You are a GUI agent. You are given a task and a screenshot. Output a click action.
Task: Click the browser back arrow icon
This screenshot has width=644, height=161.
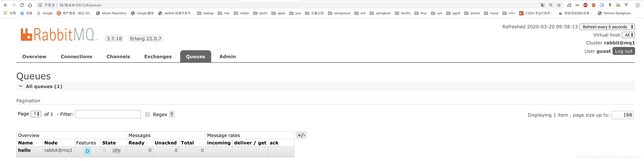[6, 5]
